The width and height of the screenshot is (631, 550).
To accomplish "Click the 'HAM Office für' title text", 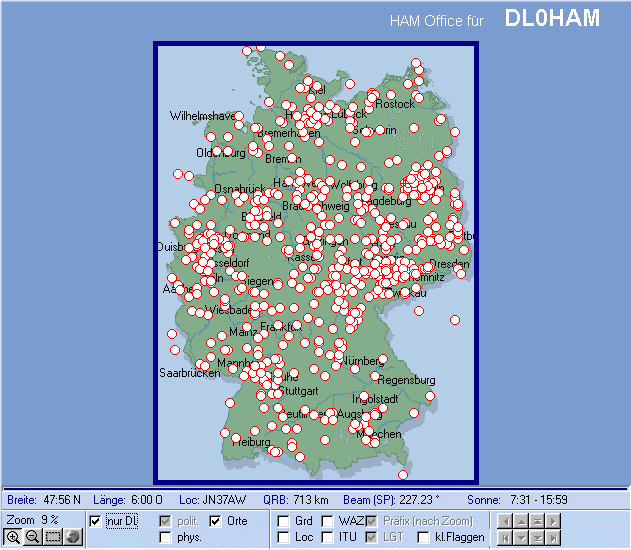I will click(437, 21).
